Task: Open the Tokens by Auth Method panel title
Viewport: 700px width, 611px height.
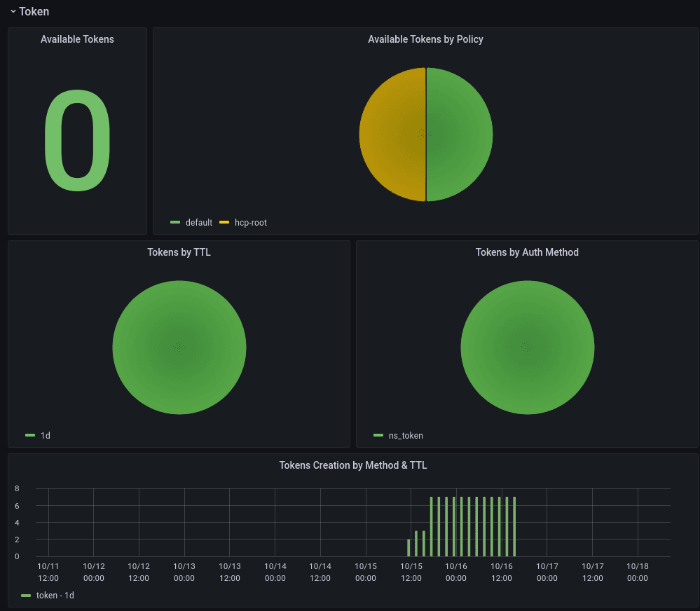Action: 527,252
